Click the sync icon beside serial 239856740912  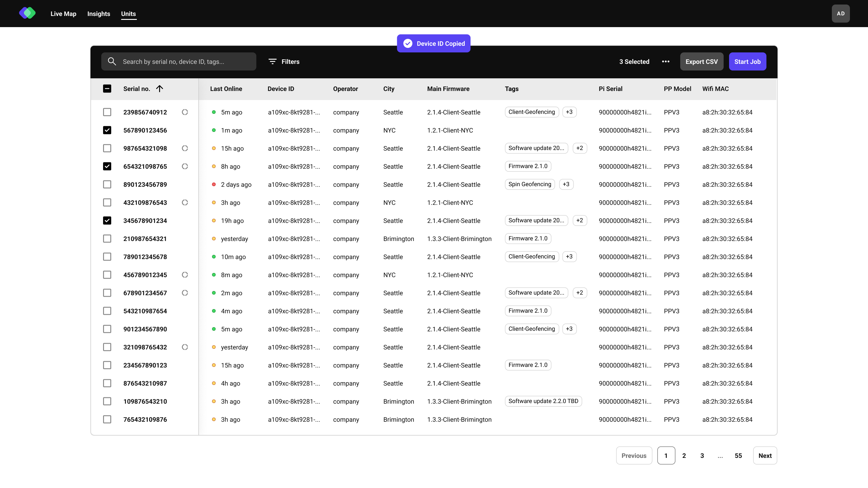coord(185,112)
